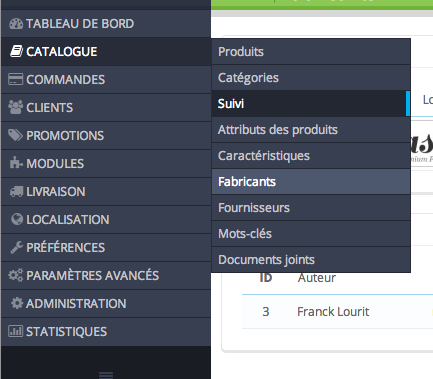Select the Suivi submenu entry
Image resolution: width=433 pixels, height=379 pixels.
click(x=311, y=104)
